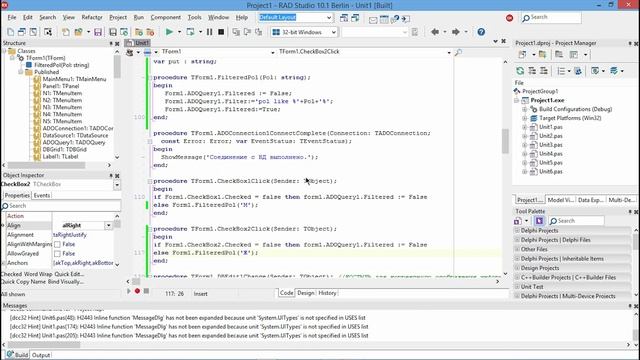Switch to the History tab below editor
The width and height of the screenshot is (640, 360).
click(x=327, y=293)
